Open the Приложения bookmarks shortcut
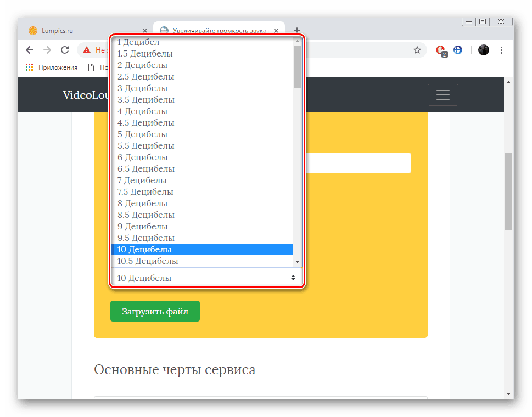The image size is (532, 417). (x=52, y=67)
